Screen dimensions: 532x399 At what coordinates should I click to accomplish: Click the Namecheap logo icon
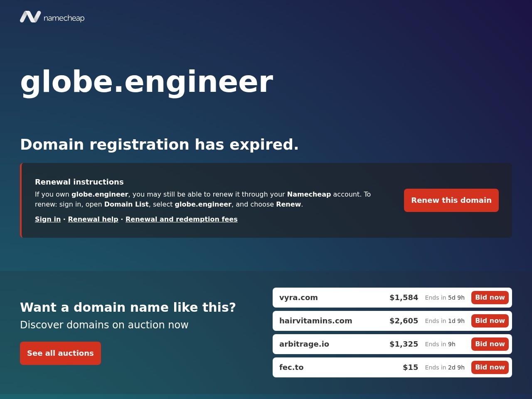point(30,17)
